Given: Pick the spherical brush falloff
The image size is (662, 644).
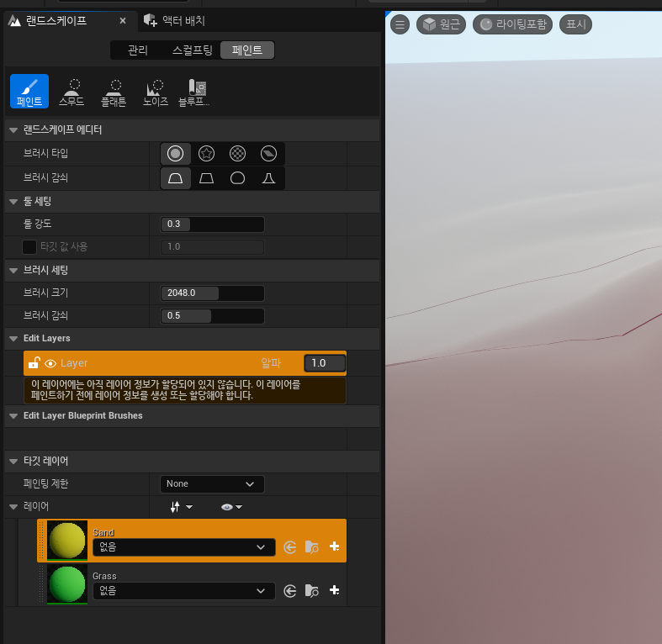Looking at the screenshot, I should (238, 178).
